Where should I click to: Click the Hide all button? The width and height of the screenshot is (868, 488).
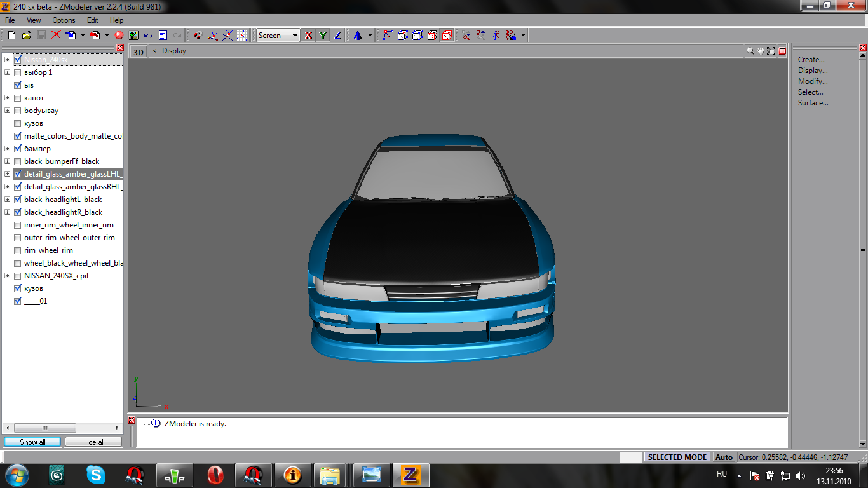[93, 442]
